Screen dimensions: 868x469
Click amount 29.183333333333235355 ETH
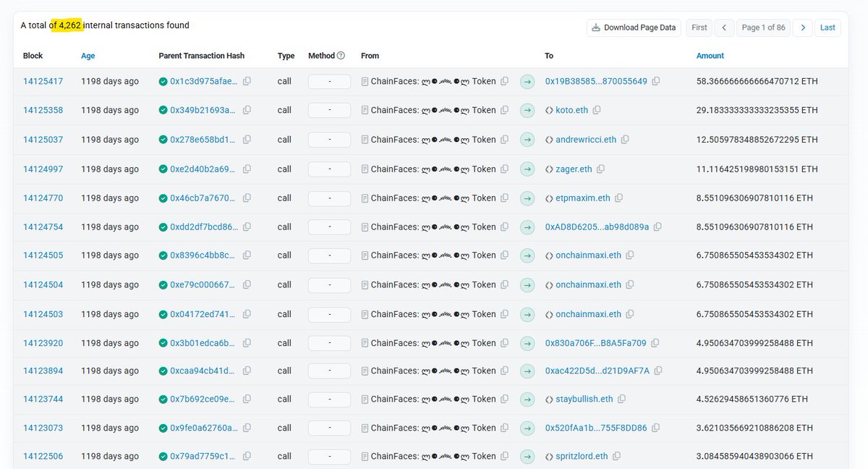pos(757,110)
